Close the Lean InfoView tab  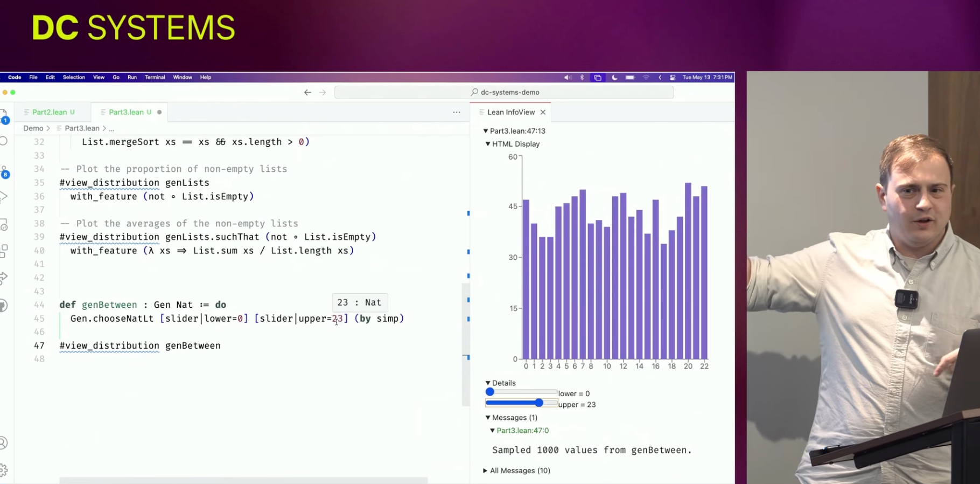543,112
